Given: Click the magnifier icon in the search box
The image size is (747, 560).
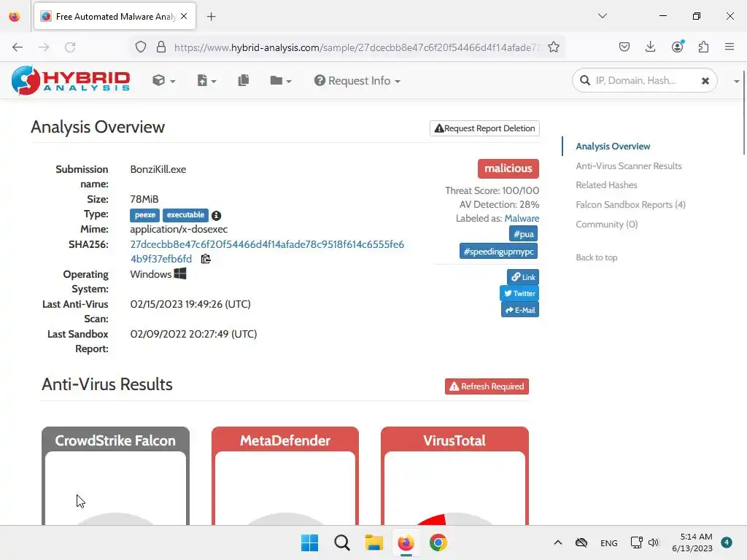Looking at the screenshot, I should click(x=585, y=80).
